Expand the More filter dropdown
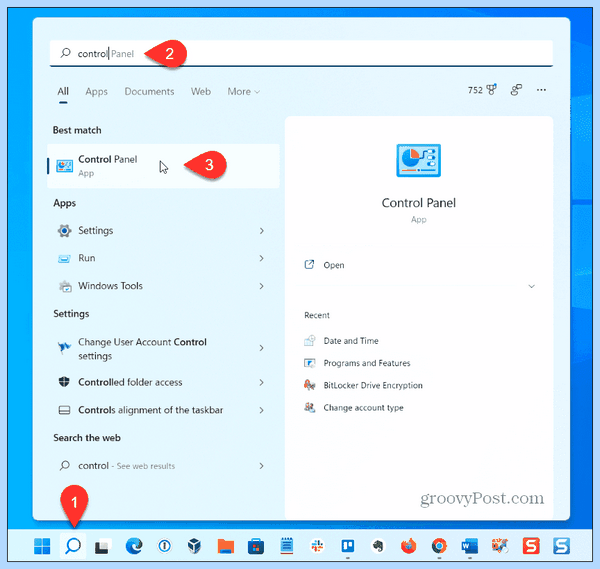This screenshot has height=569, width=600. pos(244,91)
